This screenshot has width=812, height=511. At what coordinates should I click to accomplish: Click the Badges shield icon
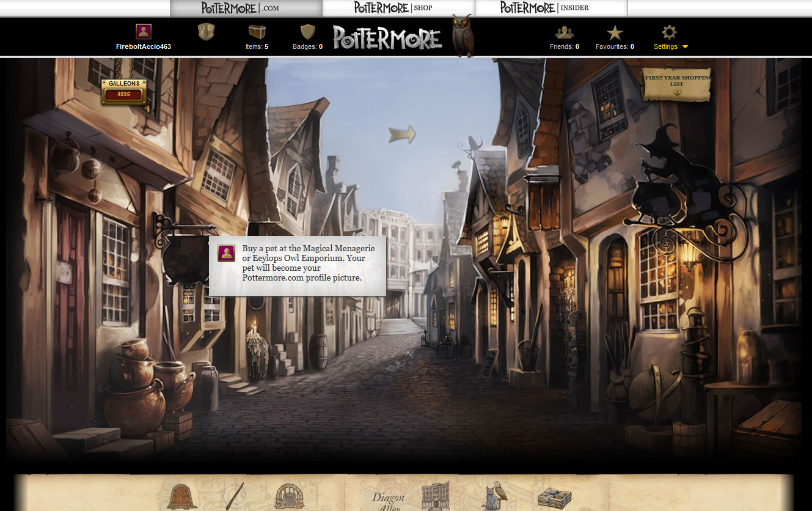(308, 32)
